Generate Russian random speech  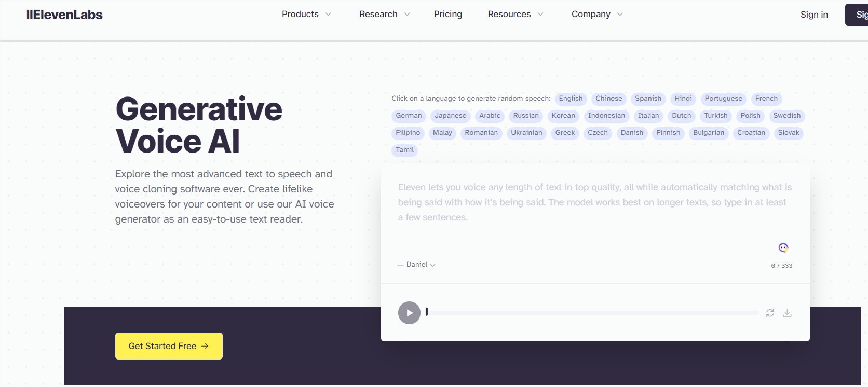point(526,116)
